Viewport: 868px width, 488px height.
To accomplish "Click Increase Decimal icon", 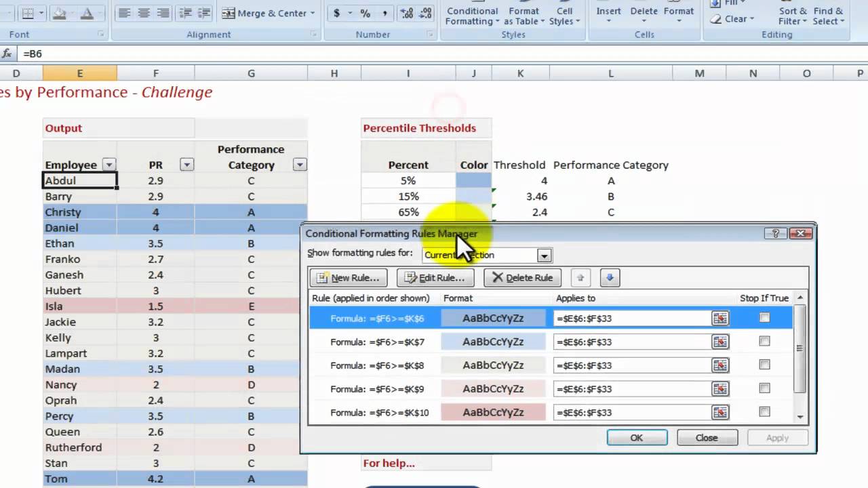I will coord(407,13).
